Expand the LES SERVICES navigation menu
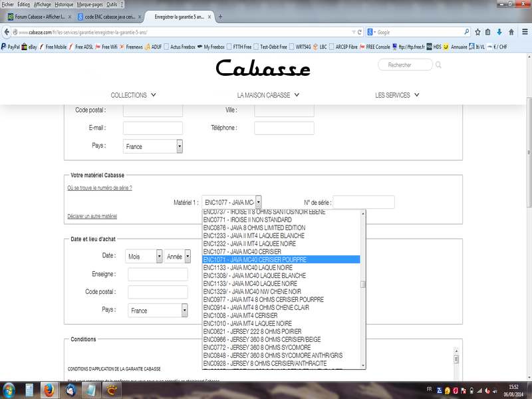Viewport: 532px width, 399px height. coord(397,95)
